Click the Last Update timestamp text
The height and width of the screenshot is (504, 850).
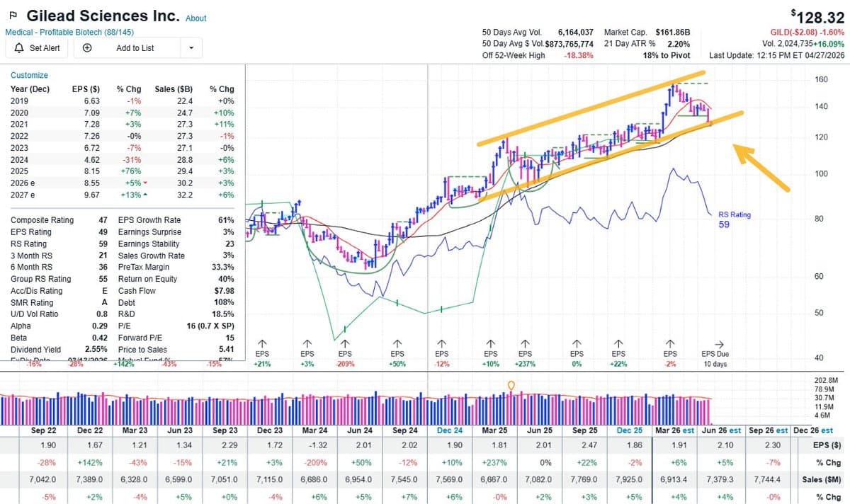click(x=777, y=55)
